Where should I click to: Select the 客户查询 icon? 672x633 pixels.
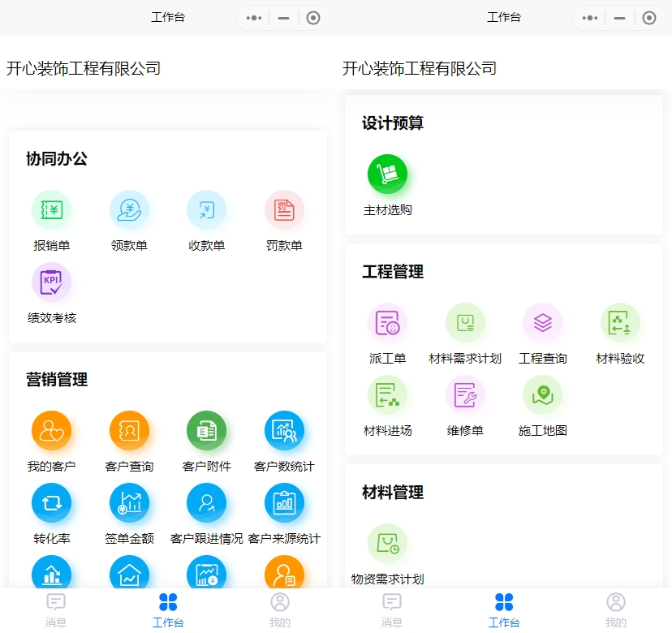point(129,429)
